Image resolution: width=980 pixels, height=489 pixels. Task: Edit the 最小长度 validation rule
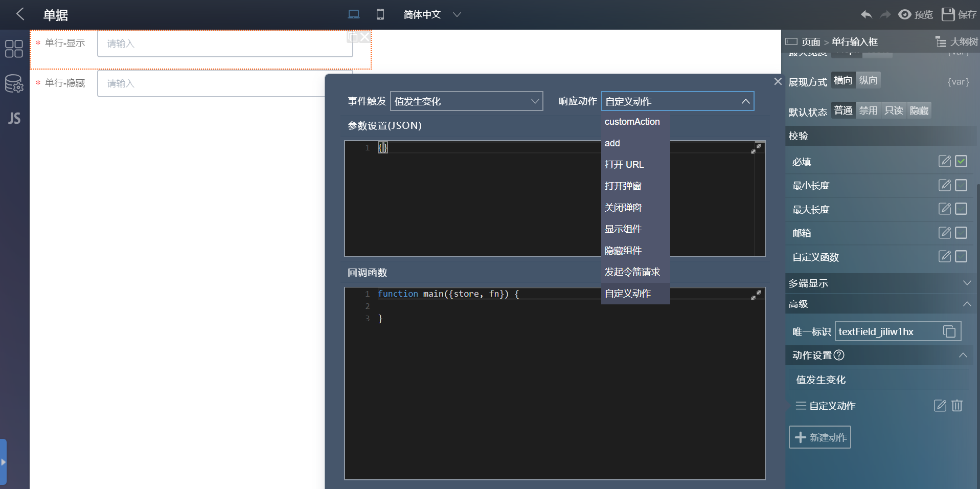pos(945,185)
